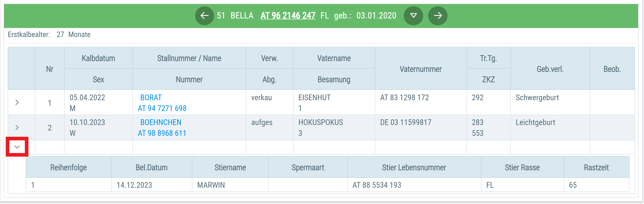
Task: Open calf BORAT link
Action: tap(151, 97)
